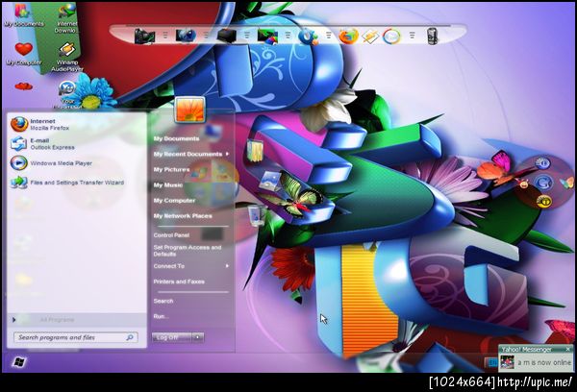Open Control Panel from the Start menu
The height and width of the screenshot is (392, 577).
click(171, 235)
